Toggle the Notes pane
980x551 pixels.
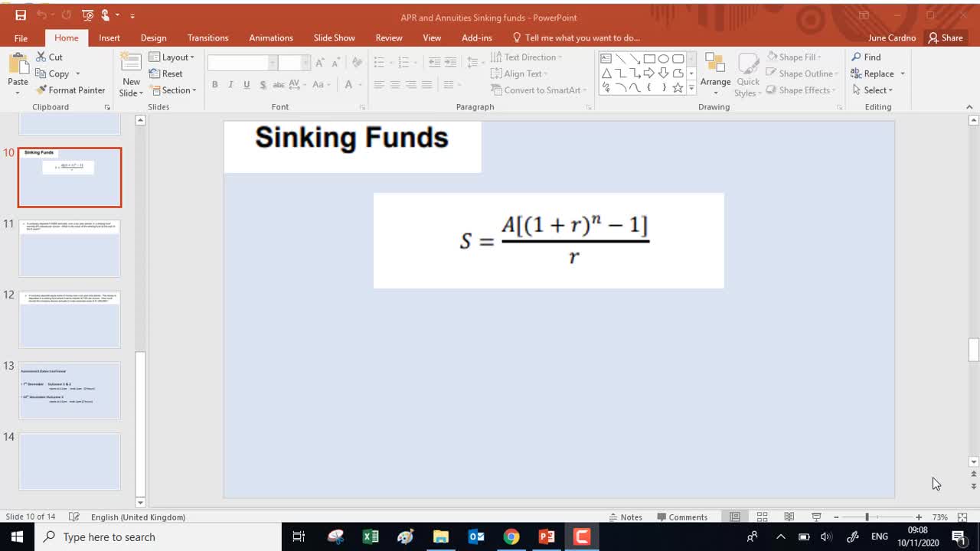[625, 517]
